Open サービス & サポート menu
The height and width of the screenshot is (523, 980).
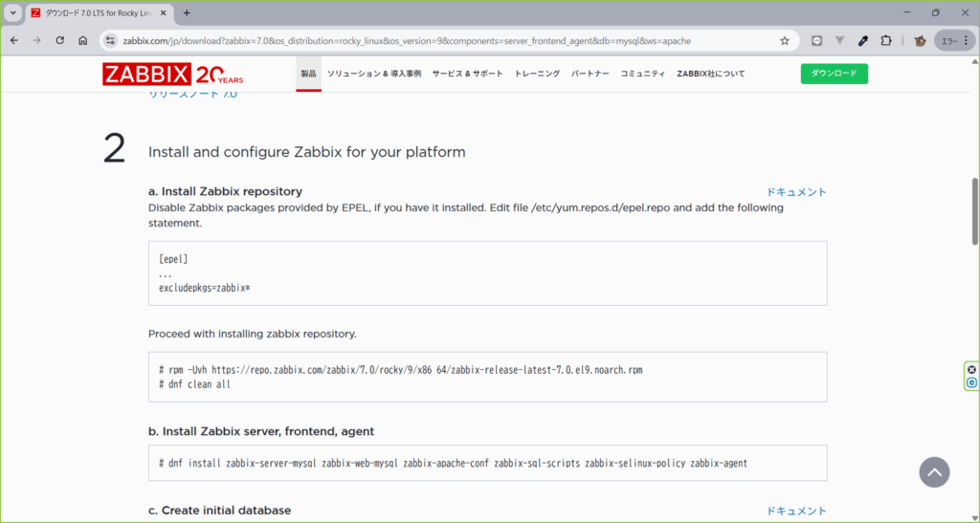pyautogui.click(x=467, y=74)
